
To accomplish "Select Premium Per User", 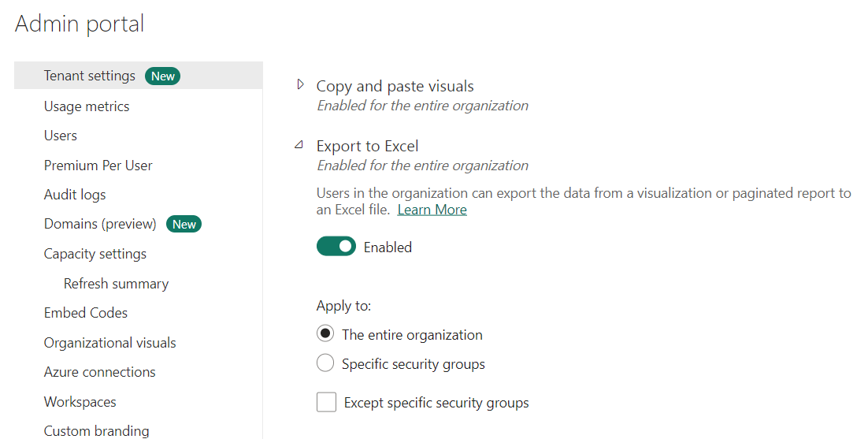I will click(x=98, y=166).
